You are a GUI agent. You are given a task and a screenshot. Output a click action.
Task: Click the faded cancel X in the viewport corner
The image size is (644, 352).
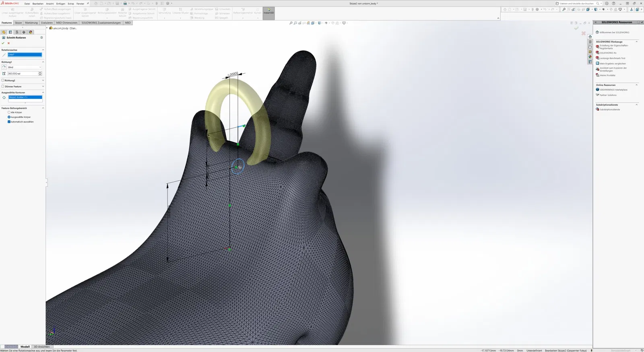pos(583,33)
